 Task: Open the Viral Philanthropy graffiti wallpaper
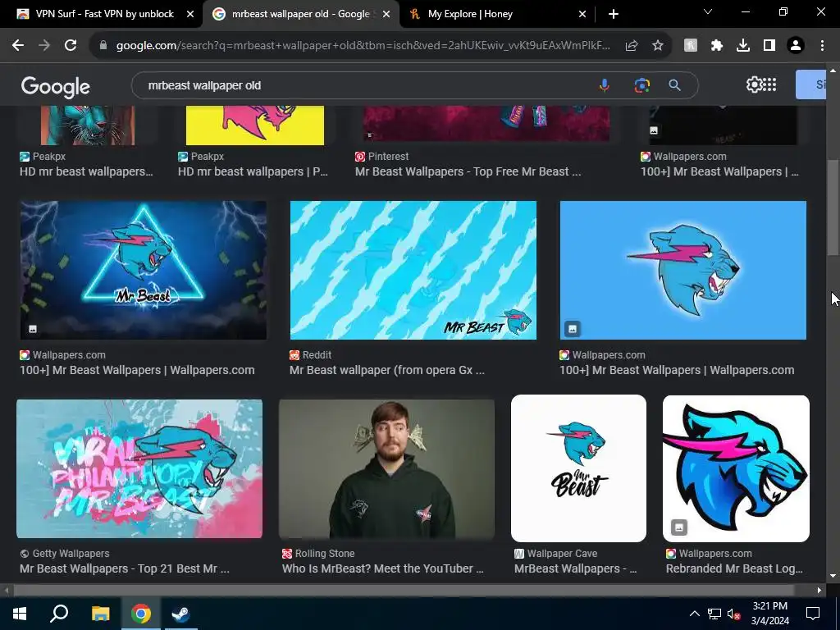[x=139, y=468]
